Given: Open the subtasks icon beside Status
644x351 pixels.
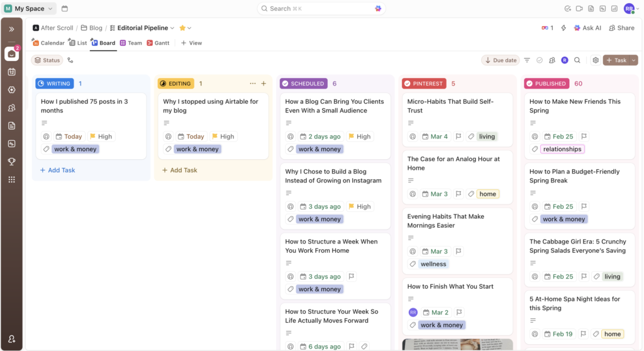Looking at the screenshot, I should pyautogui.click(x=70, y=60).
